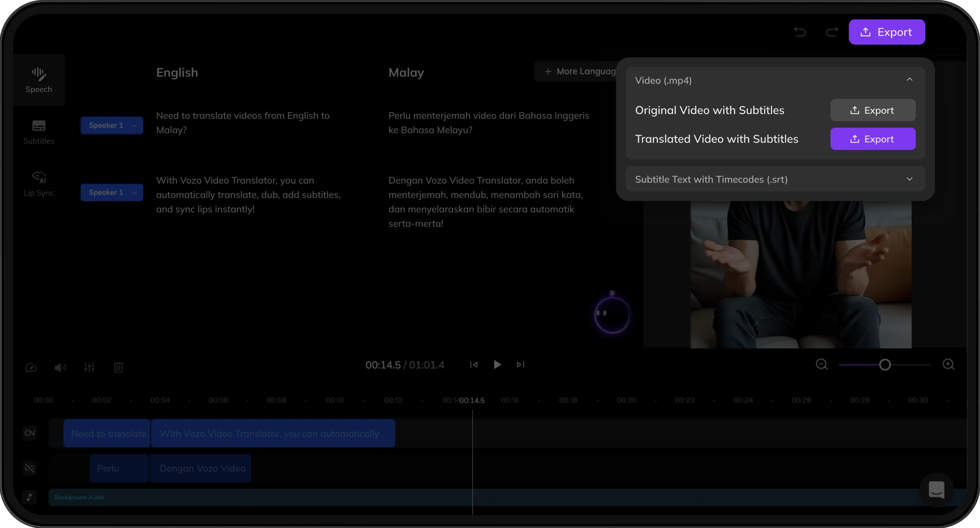Switch to the Subtitles panel
The height and width of the screenshot is (528, 980).
point(39,132)
